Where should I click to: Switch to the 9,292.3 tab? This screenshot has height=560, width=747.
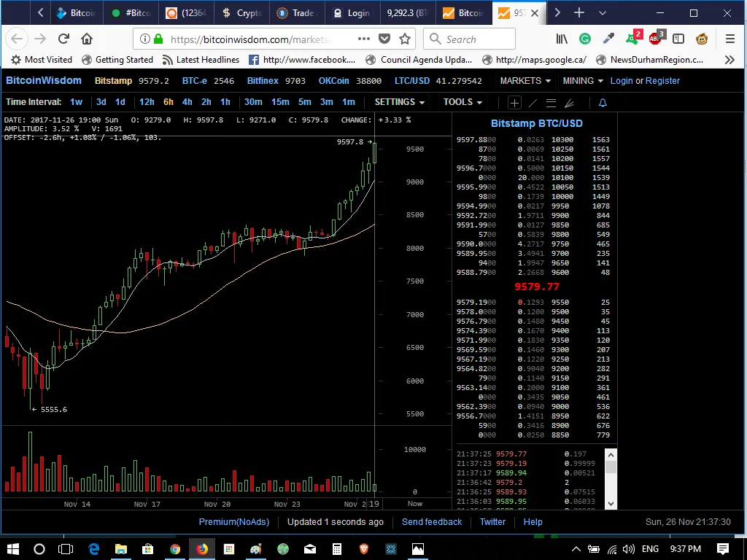408,13
